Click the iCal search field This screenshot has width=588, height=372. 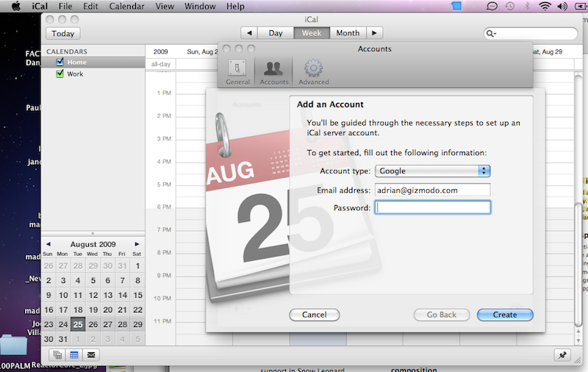tap(530, 33)
